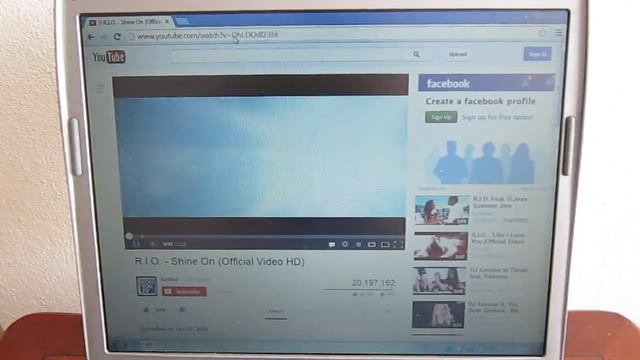This screenshot has height=360, width=640.
Task: Seek along the video progress bar
Action: coord(264,236)
